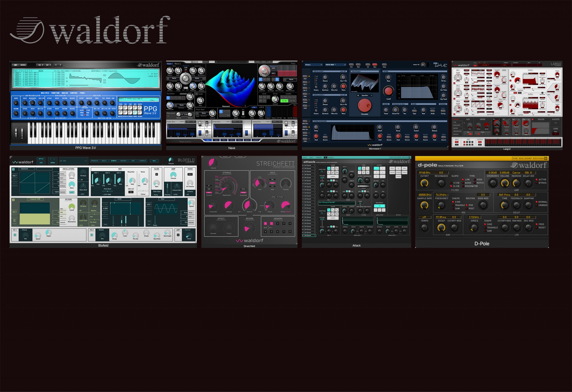This screenshot has height=392, width=572.
Task: Click the Blofeld oscillator section power icon
Action: (13, 169)
